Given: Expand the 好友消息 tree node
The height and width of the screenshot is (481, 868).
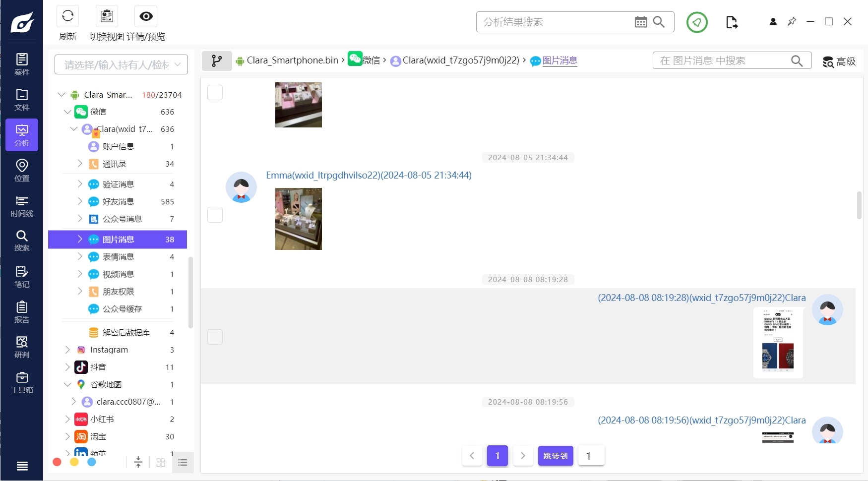Looking at the screenshot, I should pyautogui.click(x=80, y=201).
